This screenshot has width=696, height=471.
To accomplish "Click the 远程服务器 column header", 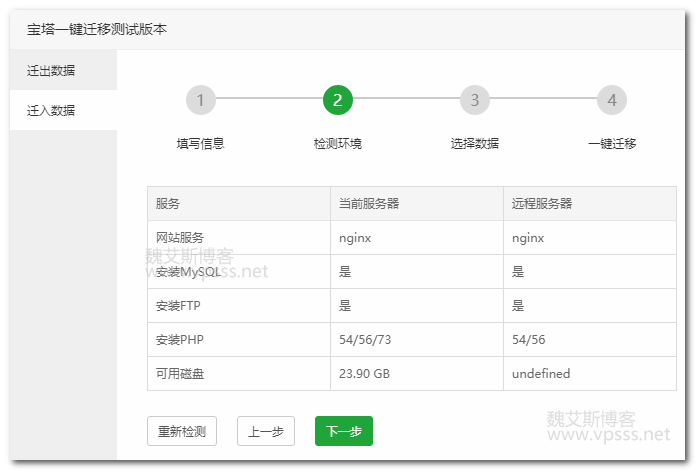I will click(x=542, y=204).
